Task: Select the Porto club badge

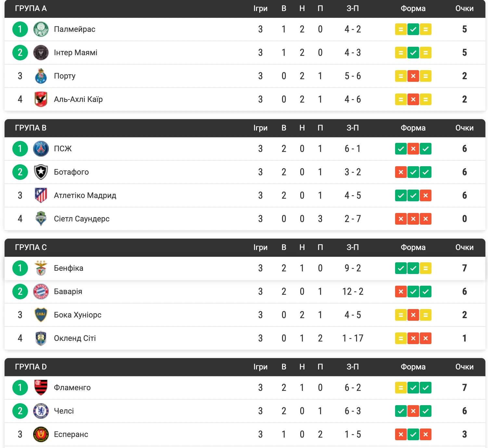Action: click(x=41, y=76)
